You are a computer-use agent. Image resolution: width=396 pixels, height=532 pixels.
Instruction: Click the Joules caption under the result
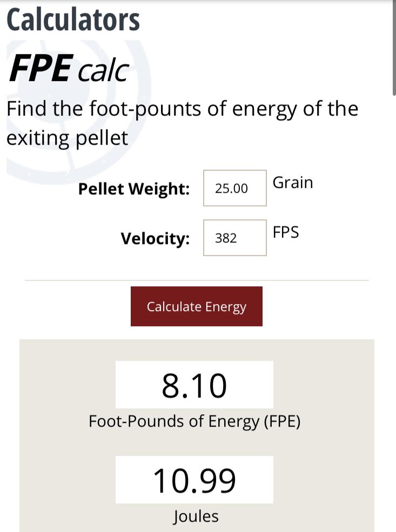(196, 516)
